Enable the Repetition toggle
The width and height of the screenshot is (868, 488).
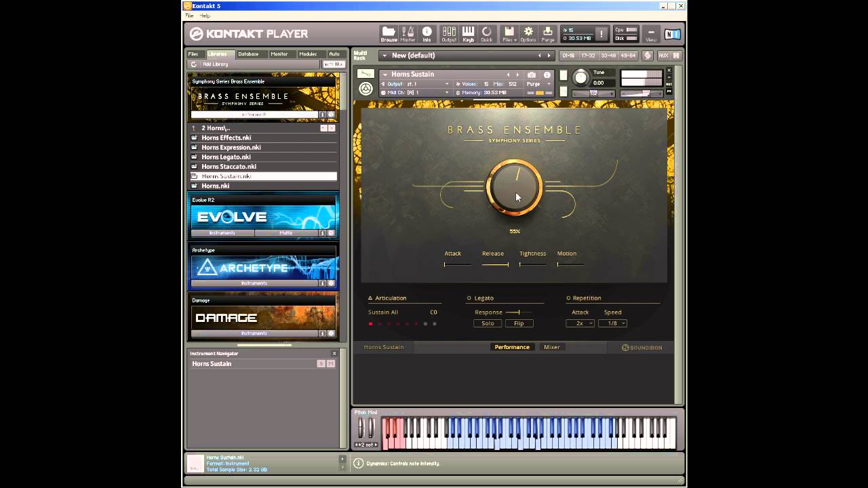[568, 298]
